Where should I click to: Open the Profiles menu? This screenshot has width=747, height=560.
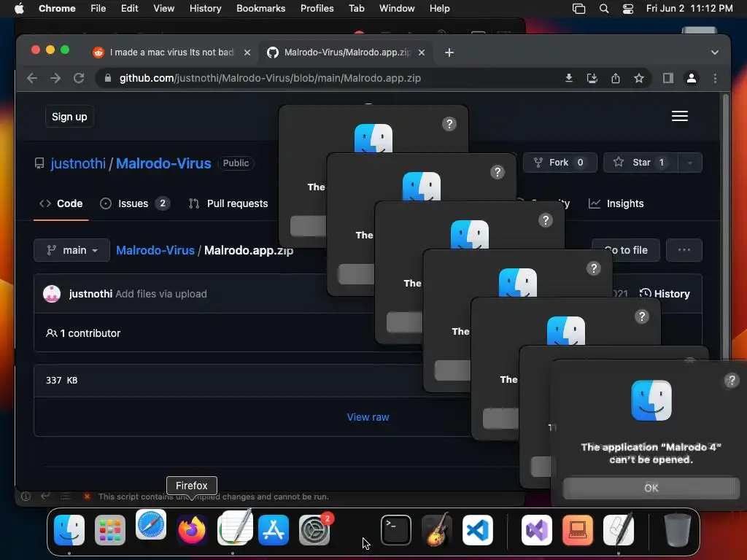(x=317, y=8)
